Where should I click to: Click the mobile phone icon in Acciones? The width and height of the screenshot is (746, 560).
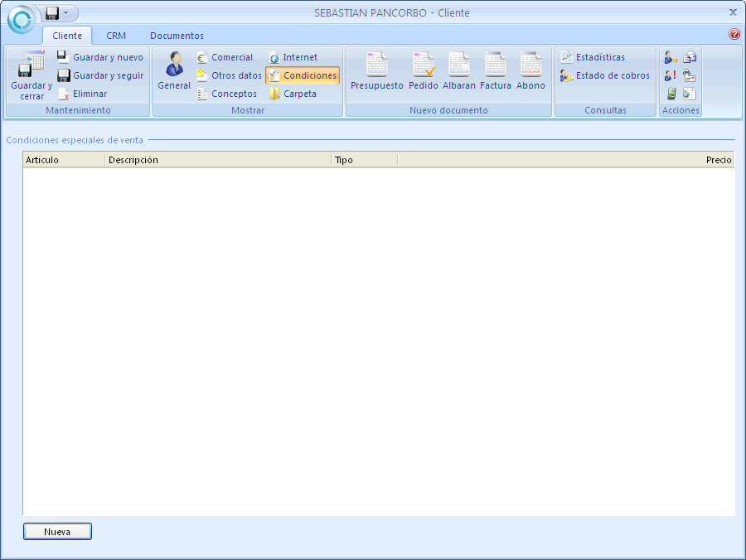(x=671, y=94)
